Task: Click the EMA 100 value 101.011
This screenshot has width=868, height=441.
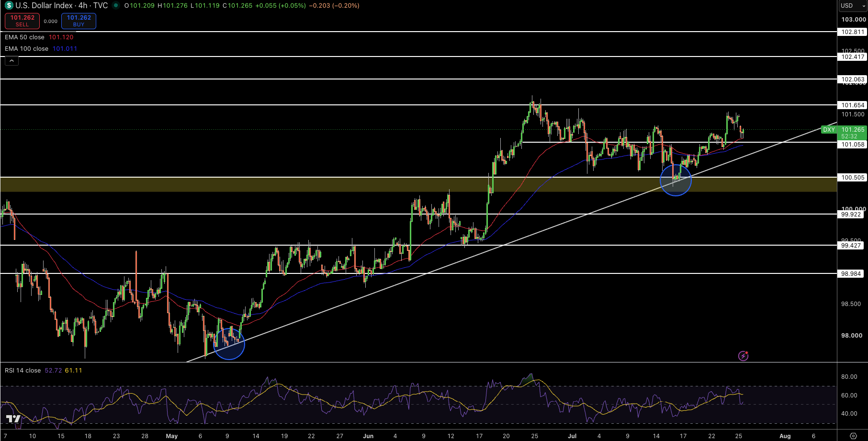Action: pos(65,49)
